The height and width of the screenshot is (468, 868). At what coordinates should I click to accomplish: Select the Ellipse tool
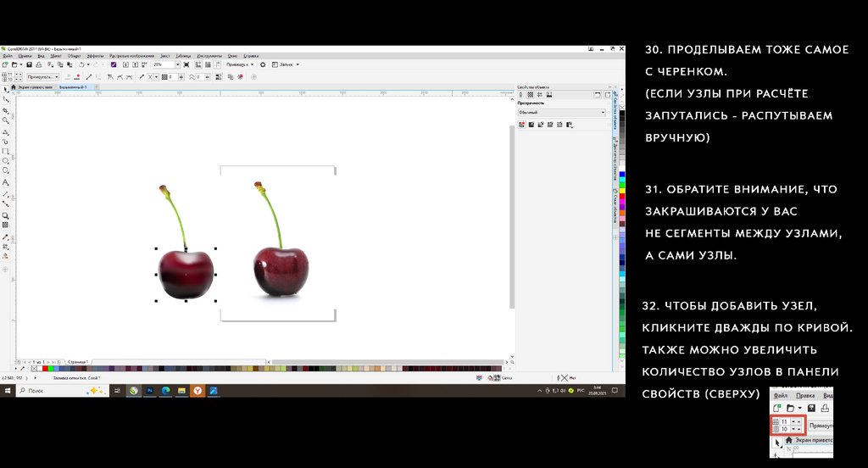(6, 160)
